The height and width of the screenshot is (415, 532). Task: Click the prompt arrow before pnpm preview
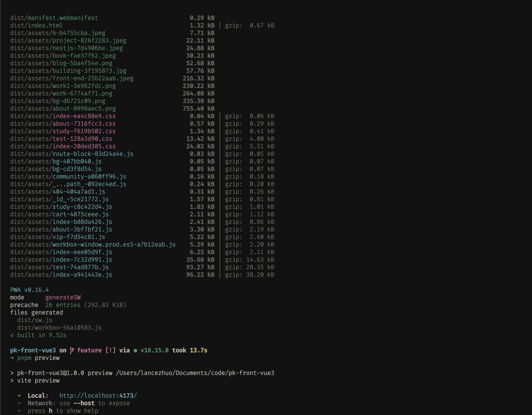tap(12, 358)
